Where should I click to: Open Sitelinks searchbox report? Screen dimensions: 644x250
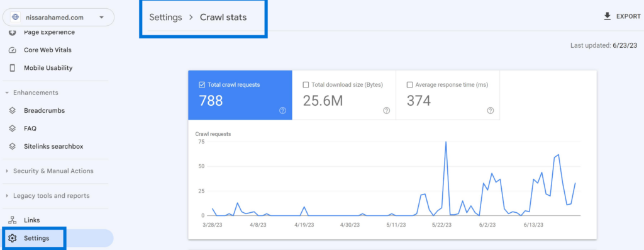[53, 146]
